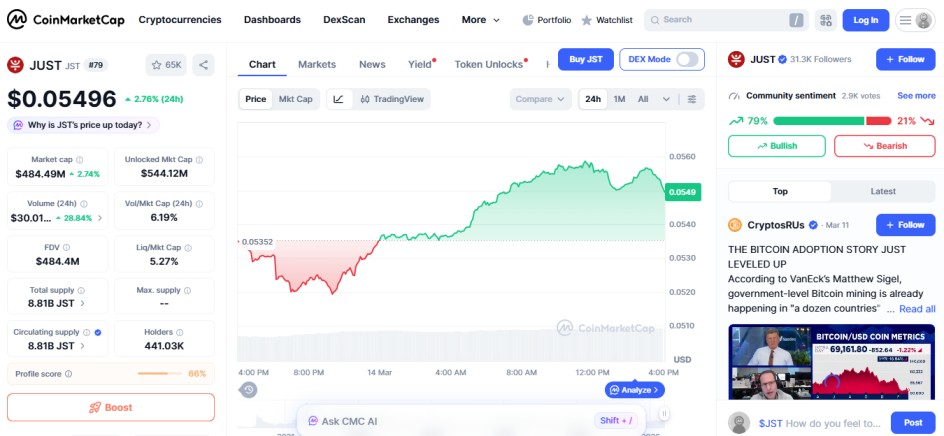This screenshot has height=436, width=944.
Task: Click See more sentiment link
Action: (916, 96)
